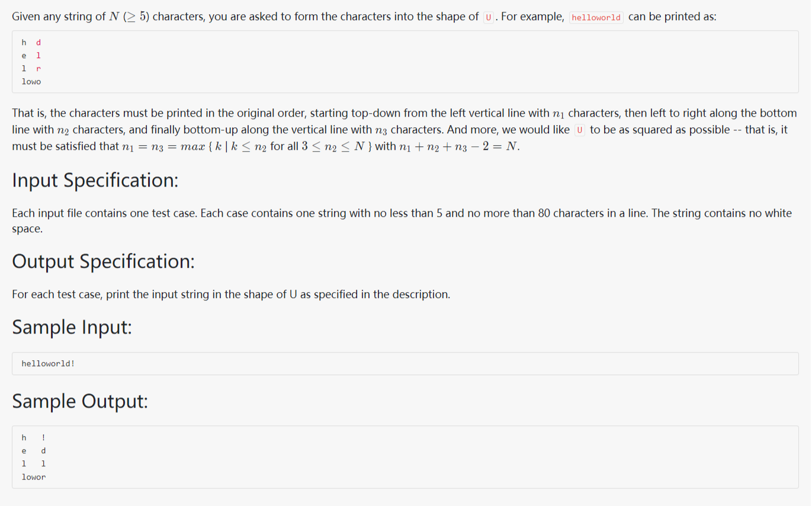
Task: Click the sentence starting "For each test case"
Action: pyautogui.click(x=231, y=294)
